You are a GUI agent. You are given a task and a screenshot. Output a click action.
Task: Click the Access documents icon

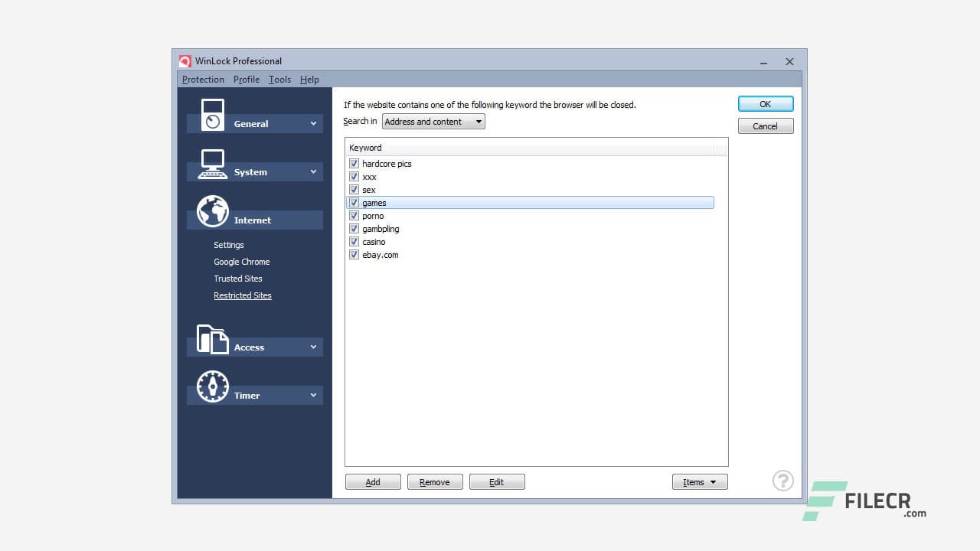point(213,339)
